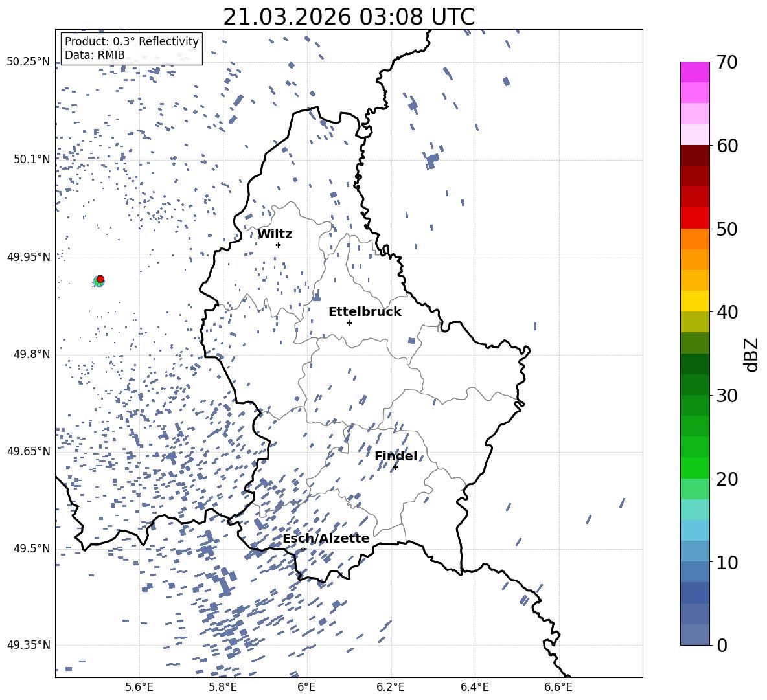This screenshot has width=767, height=700.
Task: Click the Esch/Alzette city label
Action: [x=326, y=538]
